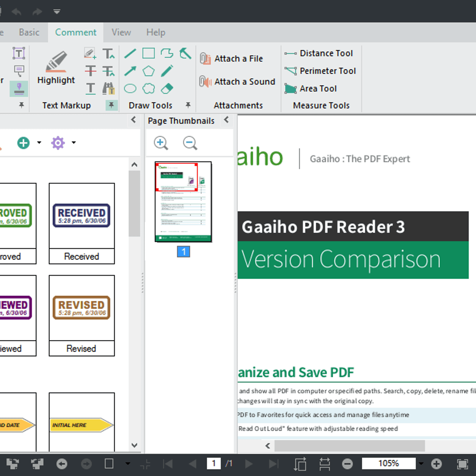Select the page 1 thumbnail

183,202
